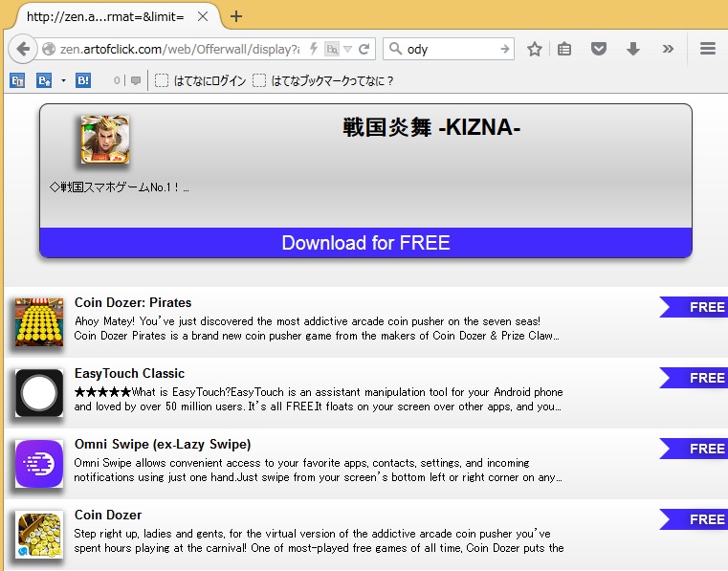Click FREE badge for last Coin Dozer row
Screen dimensions: 728x571
[x=694, y=519]
